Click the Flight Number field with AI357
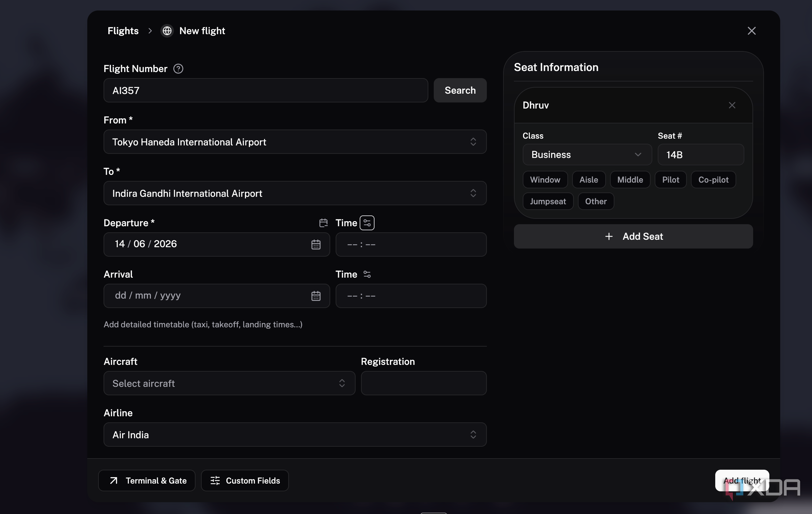This screenshot has height=514, width=812. click(266, 90)
